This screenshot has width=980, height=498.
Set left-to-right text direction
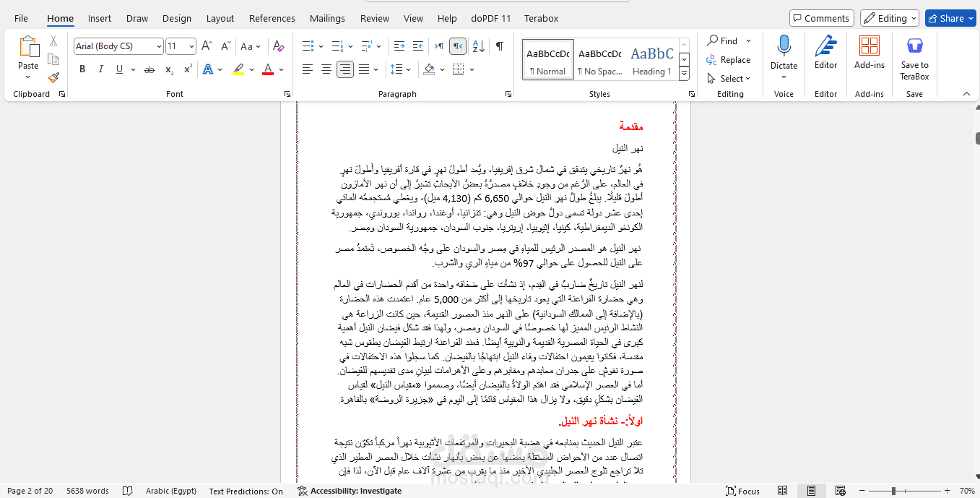439,46
